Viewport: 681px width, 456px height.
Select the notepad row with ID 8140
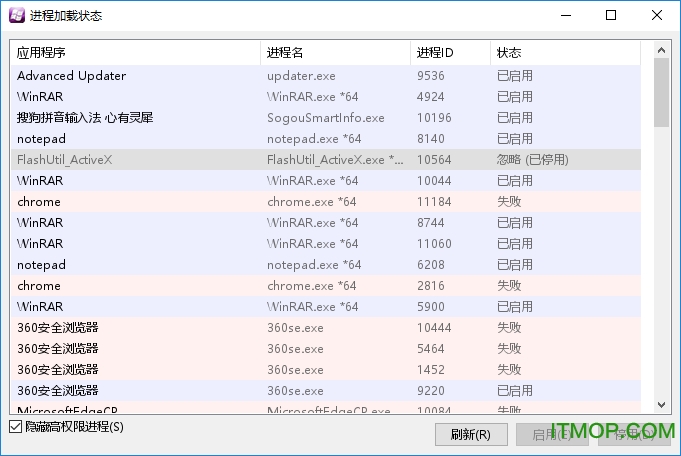pyautogui.click(x=326, y=139)
